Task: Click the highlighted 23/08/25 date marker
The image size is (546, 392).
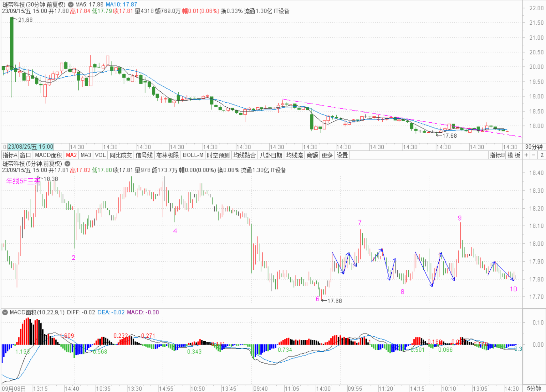Action: tap(30, 147)
